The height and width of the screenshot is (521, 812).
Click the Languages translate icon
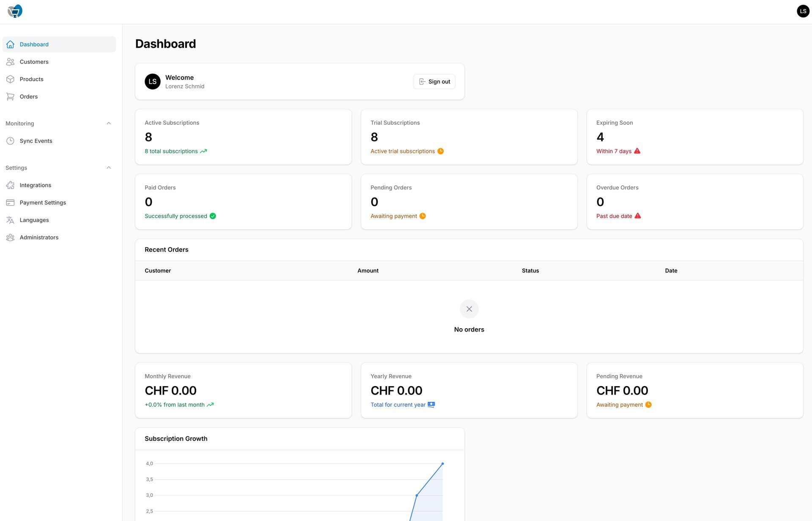tap(11, 220)
